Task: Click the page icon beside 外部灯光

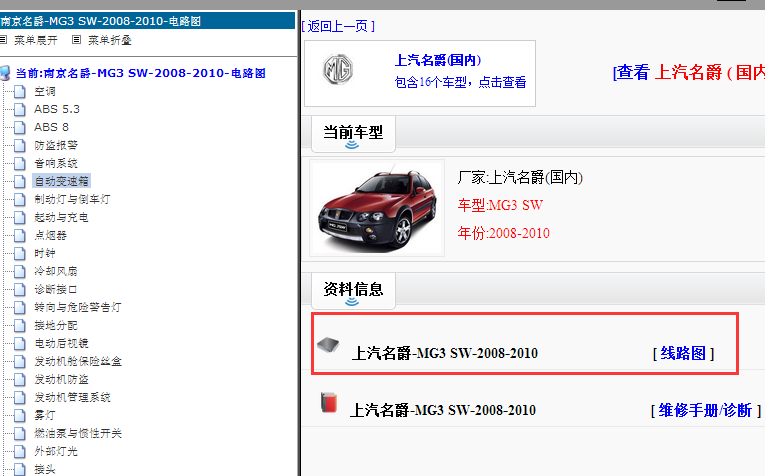Action: coord(20,452)
